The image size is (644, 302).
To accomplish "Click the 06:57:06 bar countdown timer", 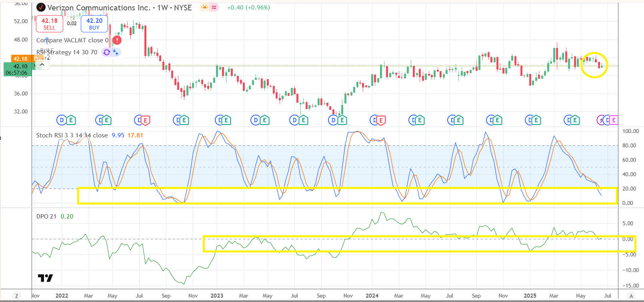I will (16, 73).
